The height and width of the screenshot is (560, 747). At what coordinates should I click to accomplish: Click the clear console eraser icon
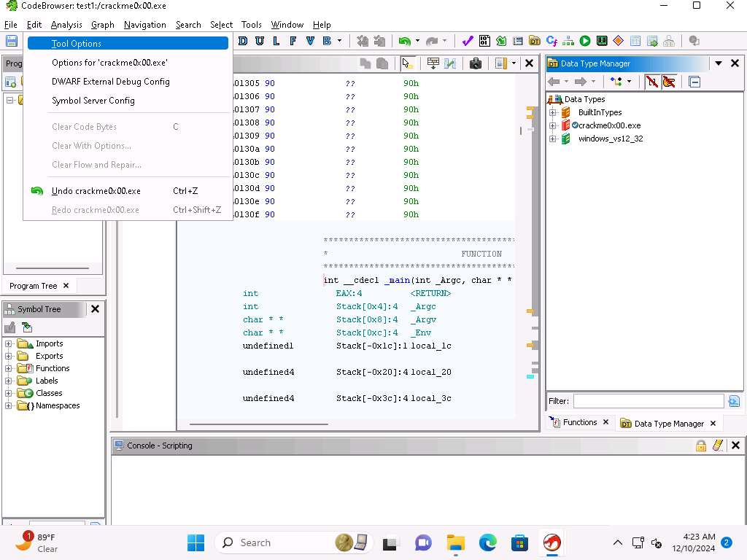(x=717, y=446)
